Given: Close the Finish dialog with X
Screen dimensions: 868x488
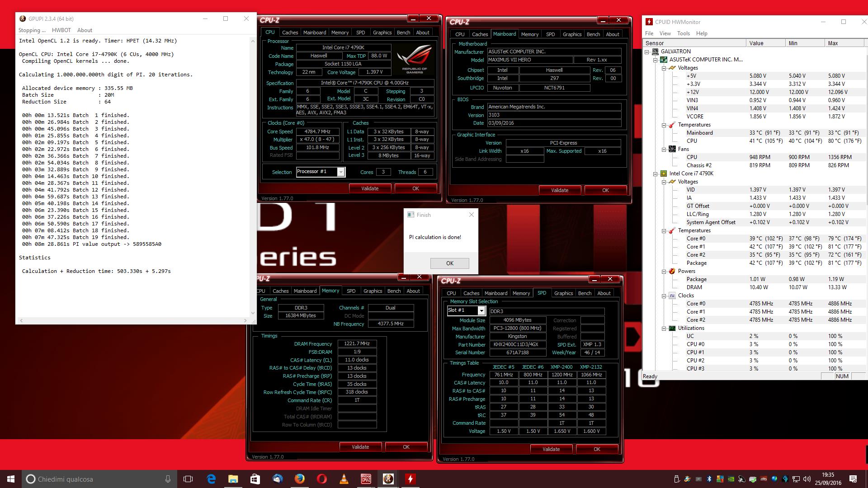Looking at the screenshot, I should [x=472, y=215].
